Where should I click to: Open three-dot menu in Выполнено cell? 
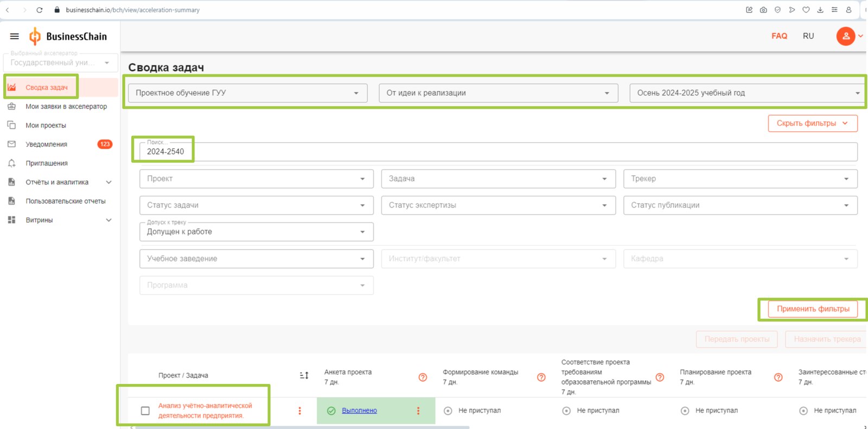coord(418,411)
